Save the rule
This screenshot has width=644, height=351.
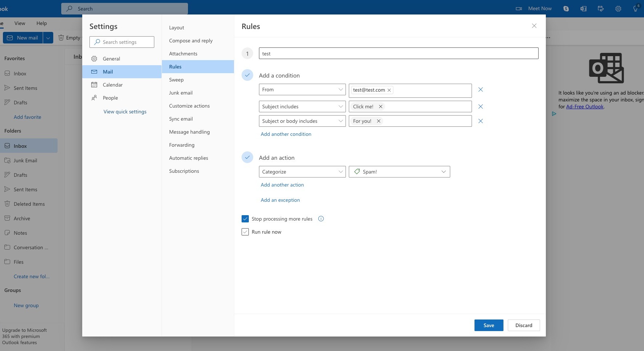tap(489, 325)
